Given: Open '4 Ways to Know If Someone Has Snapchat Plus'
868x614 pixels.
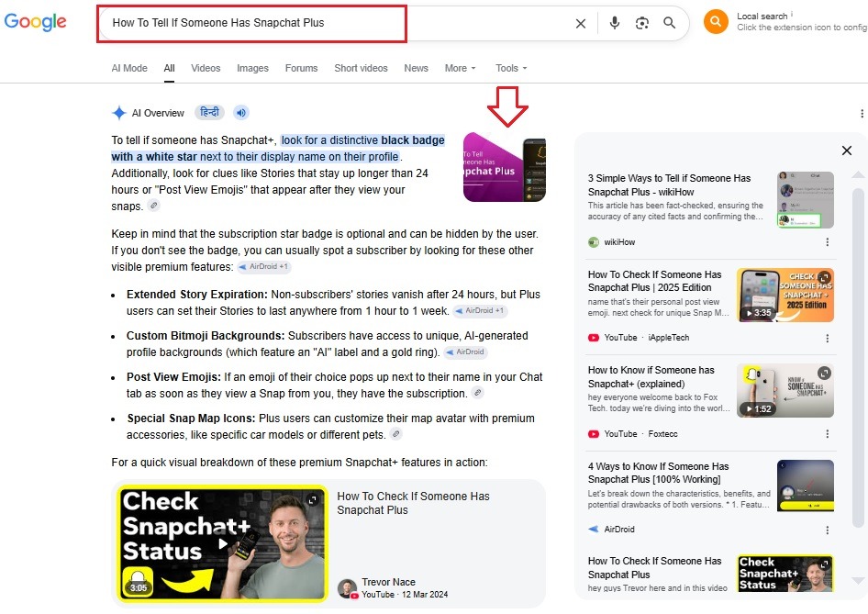Looking at the screenshot, I should coord(658,473).
